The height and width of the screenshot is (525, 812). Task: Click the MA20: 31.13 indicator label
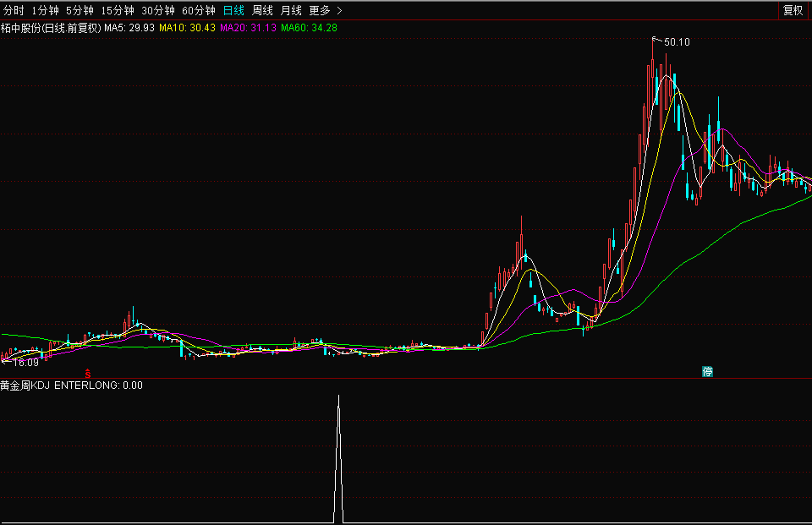pos(248,27)
